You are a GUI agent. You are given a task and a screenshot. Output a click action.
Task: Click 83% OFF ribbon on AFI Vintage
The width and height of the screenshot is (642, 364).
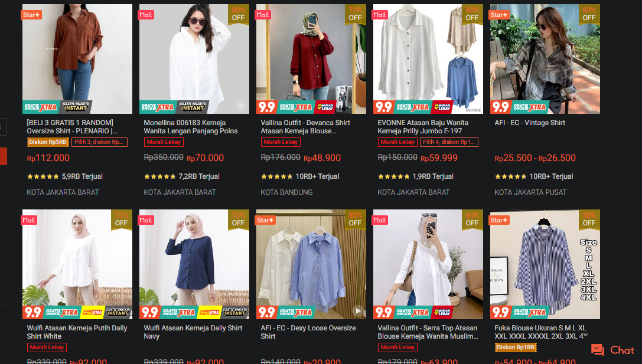pos(589,14)
